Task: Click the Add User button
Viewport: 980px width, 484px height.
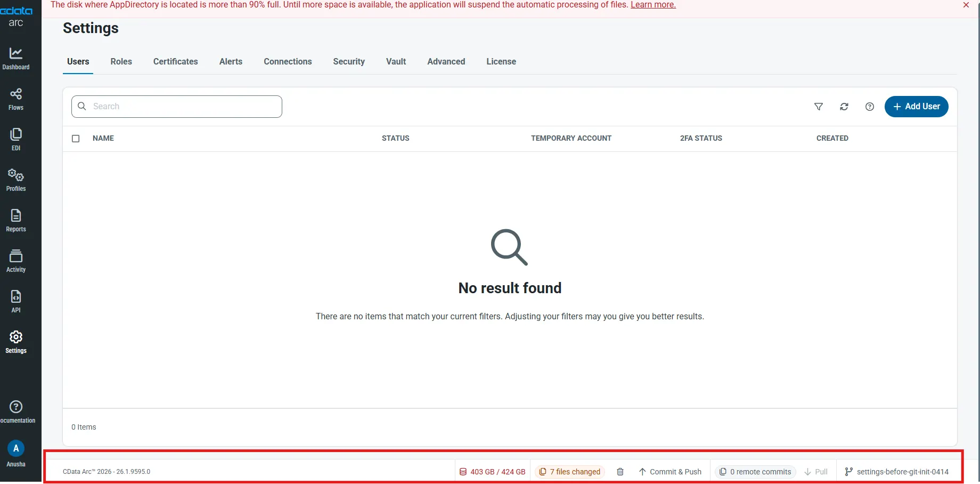Action: pos(917,107)
